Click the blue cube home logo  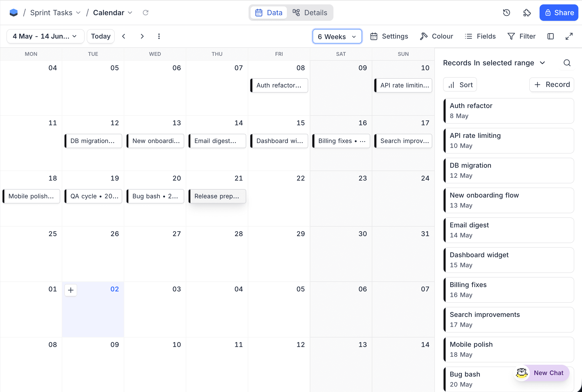pos(14,13)
